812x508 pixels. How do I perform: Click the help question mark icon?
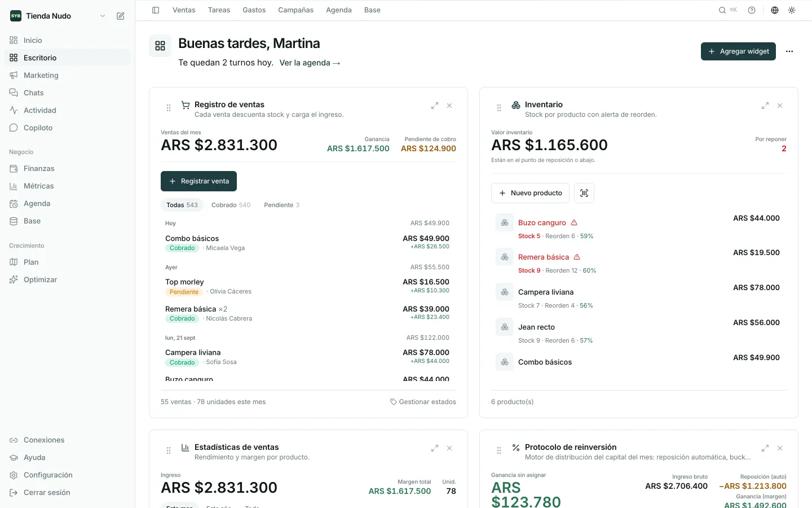[x=752, y=10]
